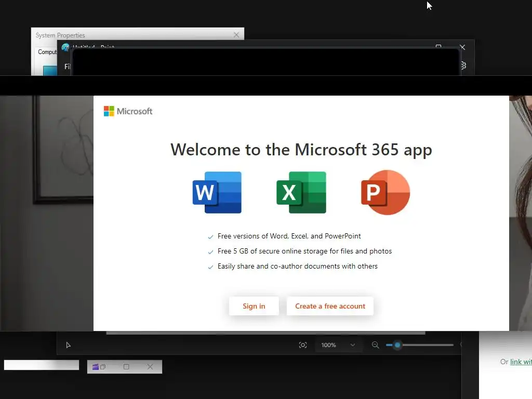Follow the 'link with' hyperlink

(x=521, y=362)
